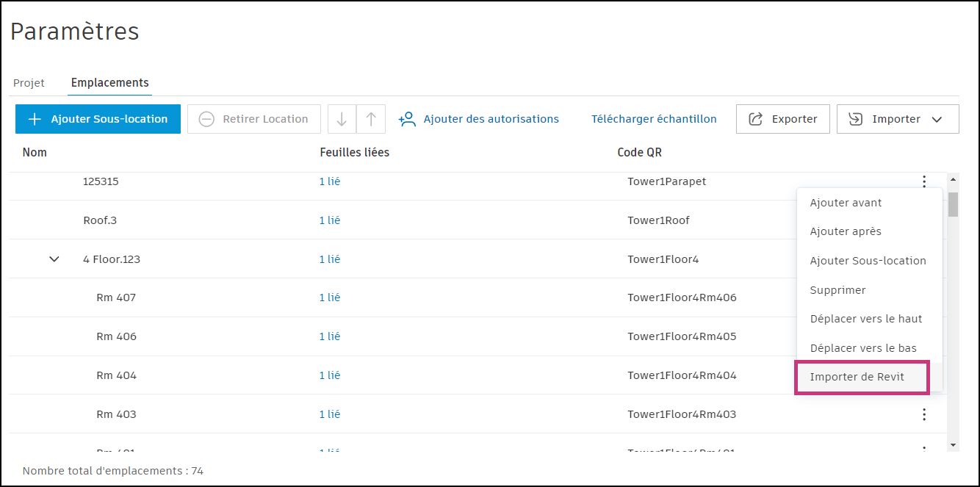Open the three-dot menu for Rm 403
Image resolution: width=980 pixels, height=487 pixels.
pos(924,414)
